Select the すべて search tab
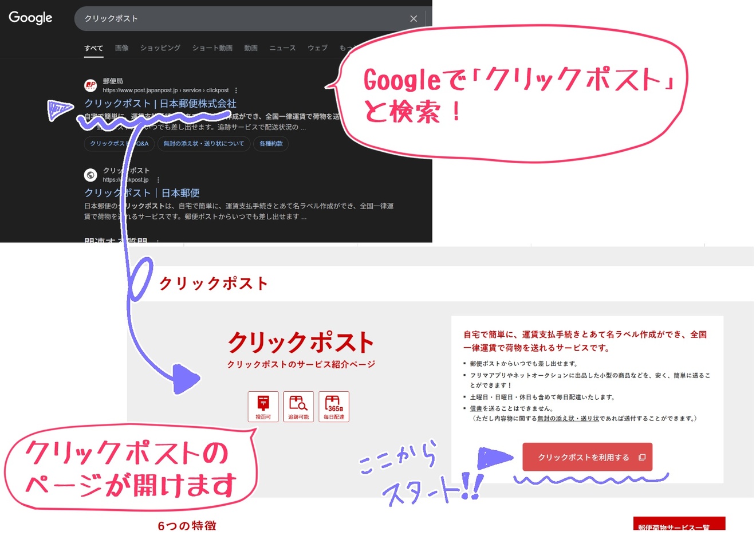Viewport: 756px width, 535px height. [93, 48]
